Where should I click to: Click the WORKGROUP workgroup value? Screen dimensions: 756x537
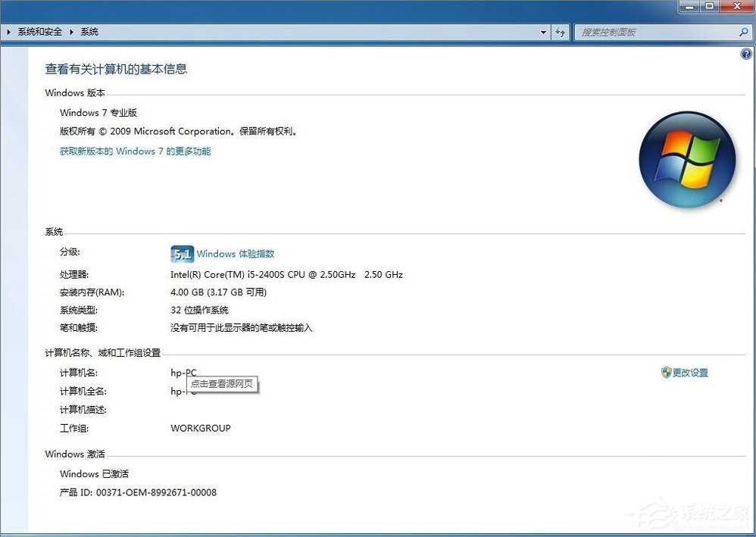click(x=200, y=428)
